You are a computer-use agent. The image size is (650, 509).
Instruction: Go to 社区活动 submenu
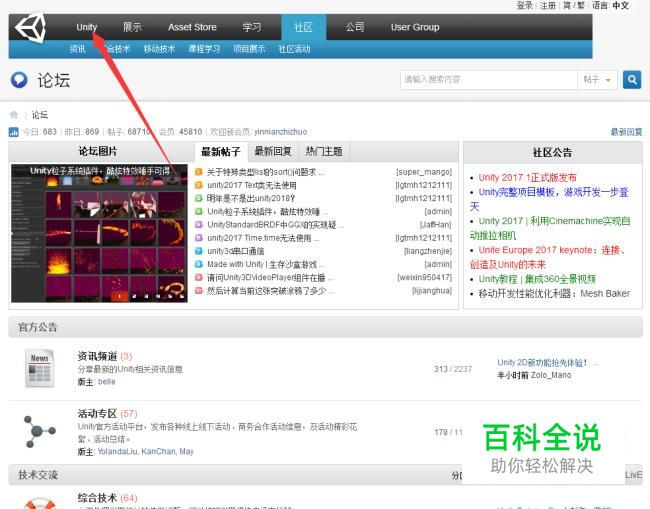294,49
